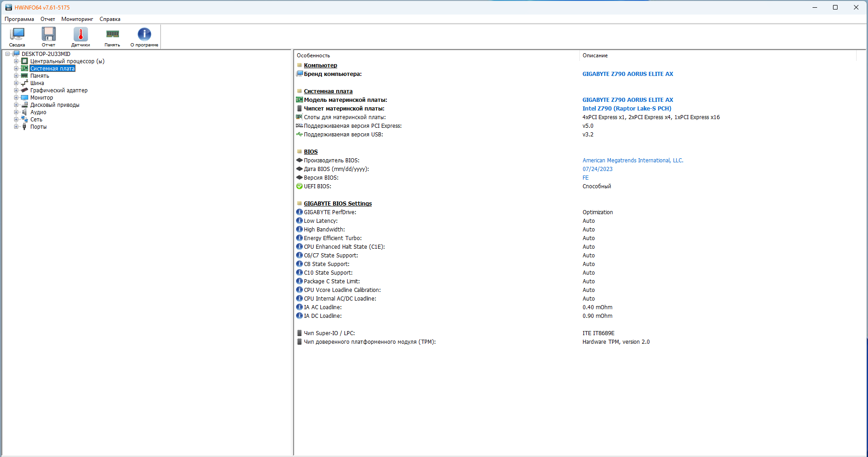868x457 pixels.
Task: Open the Программа menu
Action: tap(20, 19)
